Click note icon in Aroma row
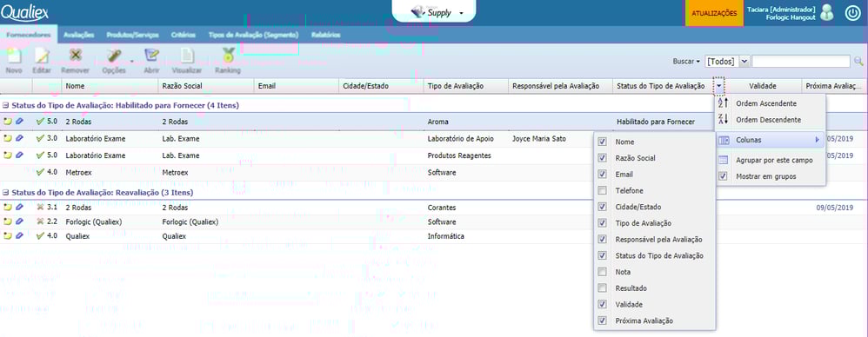 pyautogui.click(x=8, y=121)
